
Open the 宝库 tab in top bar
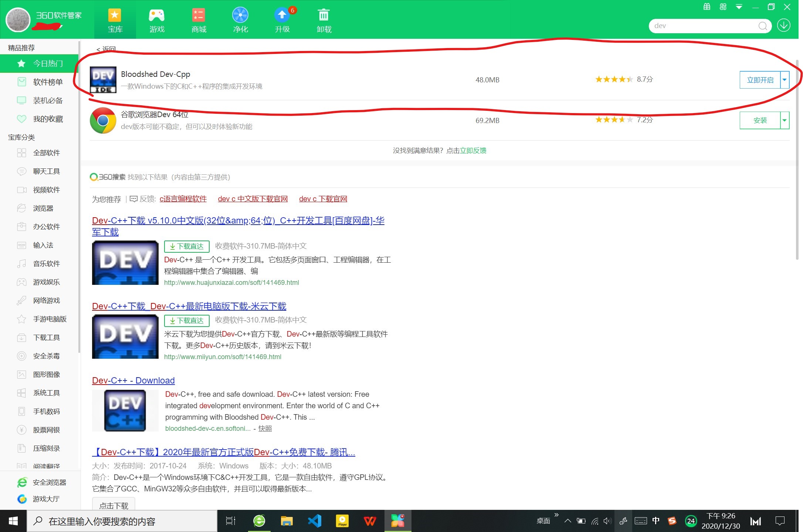pyautogui.click(x=115, y=20)
